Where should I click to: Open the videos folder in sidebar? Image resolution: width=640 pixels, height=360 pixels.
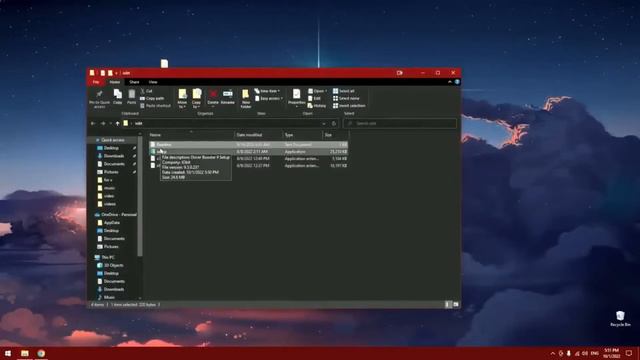point(109,204)
